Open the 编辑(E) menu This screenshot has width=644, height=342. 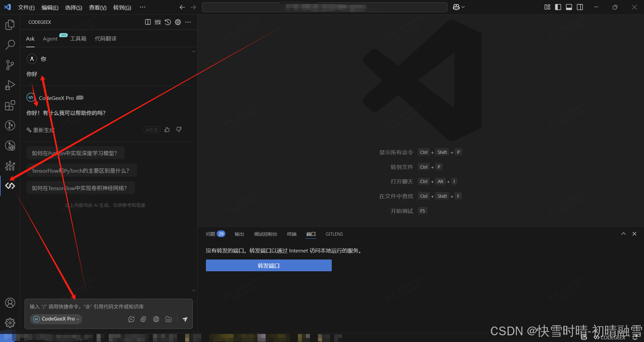50,7
